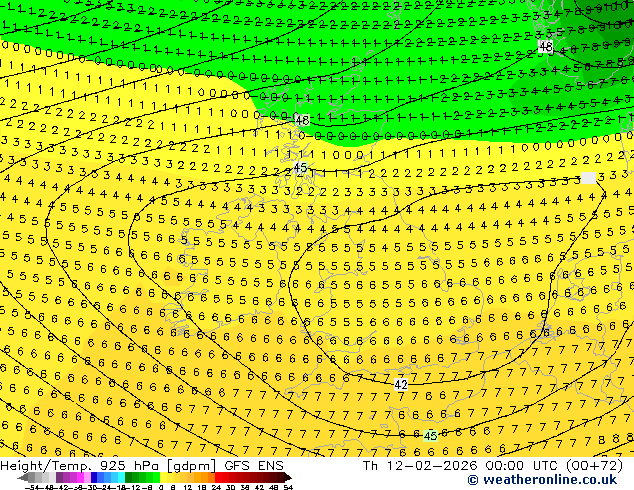The image size is (634, 490).
Task: Click the "42" contour height label
Action: click(401, 384)
